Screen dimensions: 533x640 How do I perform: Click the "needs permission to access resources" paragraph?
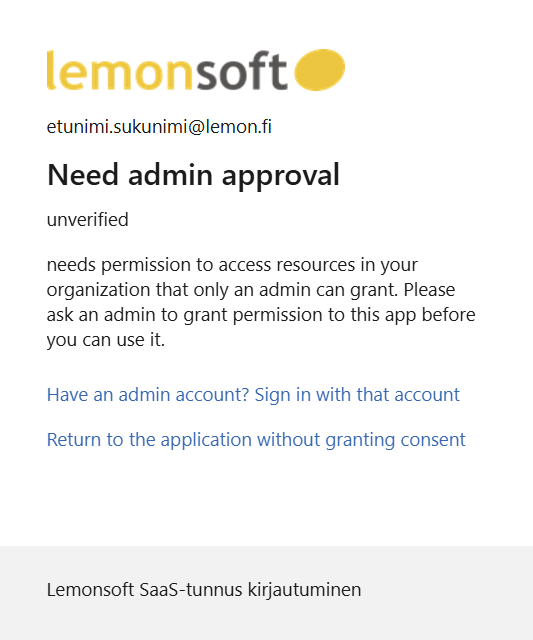pyautogui.click(x=261, y=302)
